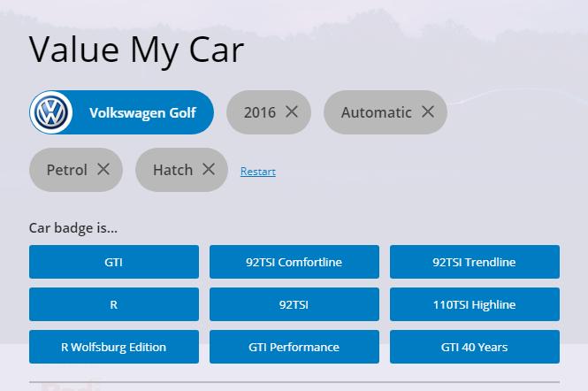This screenshot has width=588, height=391.
Task: Choose the GTI Performance badge
Action: (294, 347)
